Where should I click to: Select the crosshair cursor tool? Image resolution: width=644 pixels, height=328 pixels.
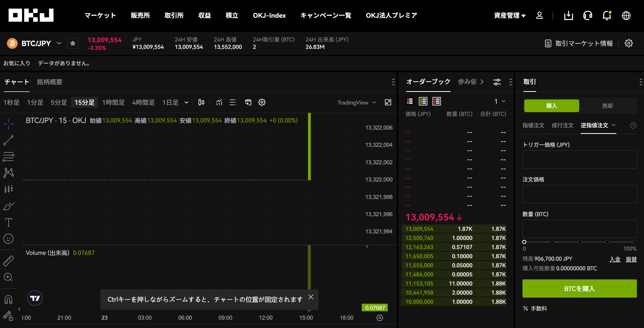pos(9,124)
